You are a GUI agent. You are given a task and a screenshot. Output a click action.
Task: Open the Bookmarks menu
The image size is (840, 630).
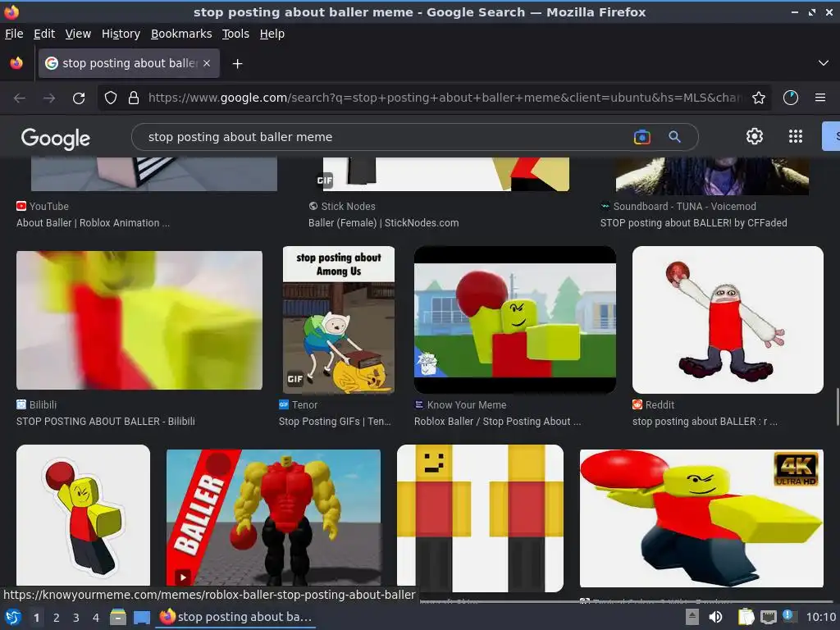tap(181, 34)
